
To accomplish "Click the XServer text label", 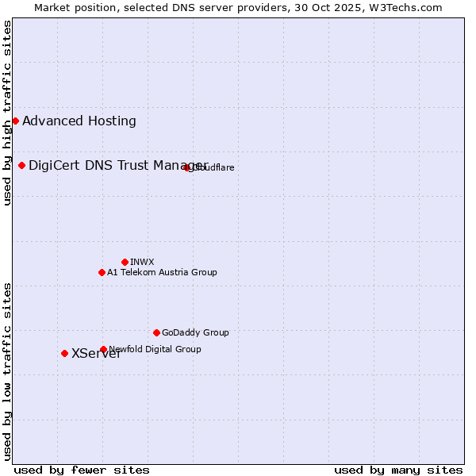I will (x=96, y=354).
